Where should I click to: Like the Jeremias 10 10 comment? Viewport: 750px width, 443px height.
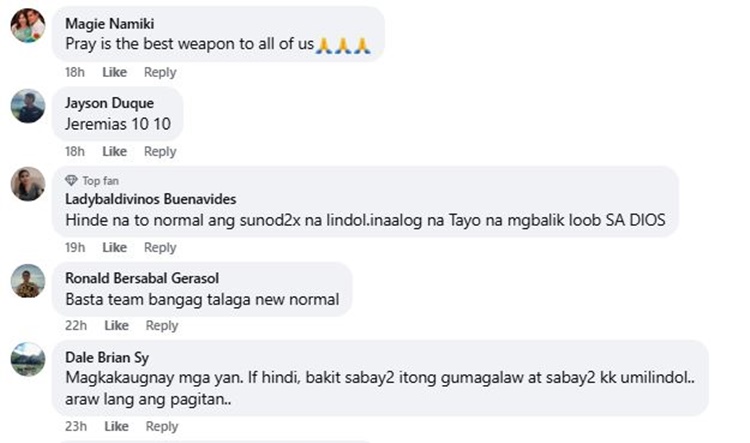114,152
